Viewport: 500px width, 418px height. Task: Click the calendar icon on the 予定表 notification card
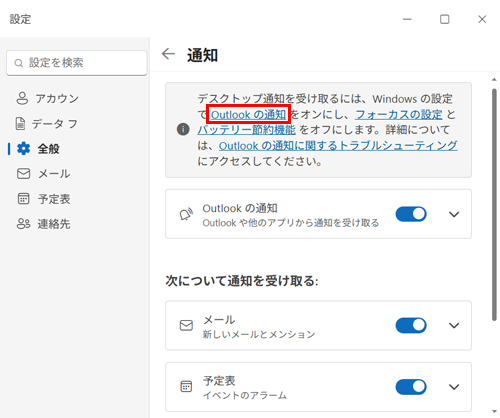(x=186, y=387)
